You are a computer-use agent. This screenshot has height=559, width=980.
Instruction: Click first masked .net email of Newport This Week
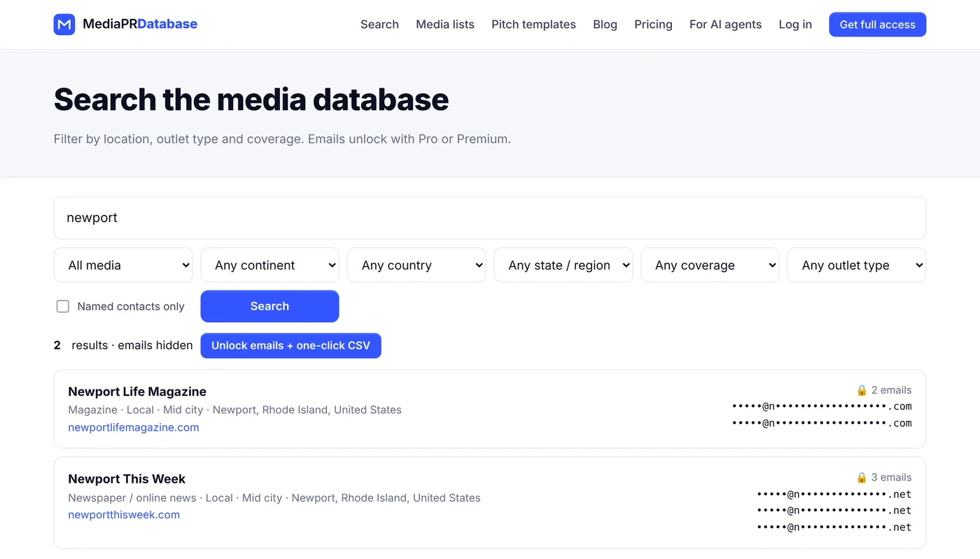(834, 494)
